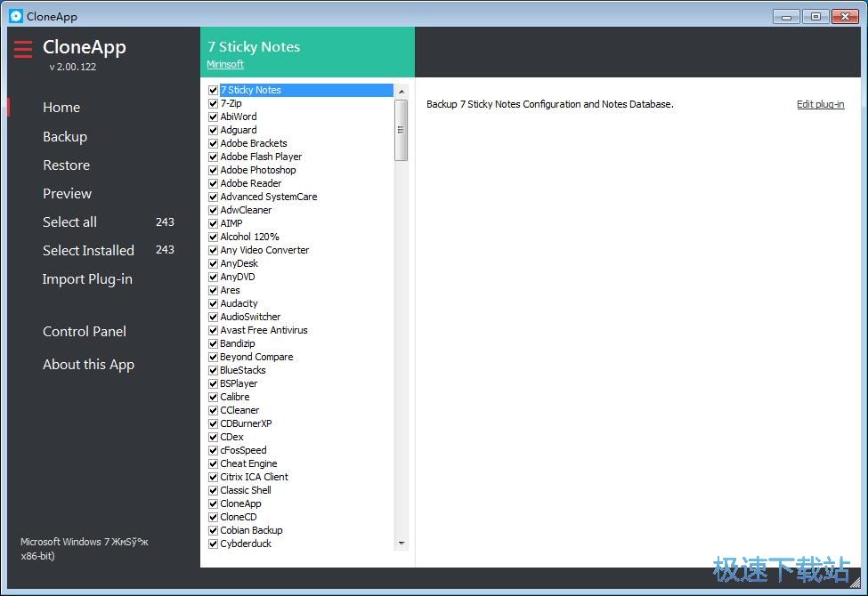
Task: Uncheck the 7 Sticky Notes checkbox
Action: 213,90
